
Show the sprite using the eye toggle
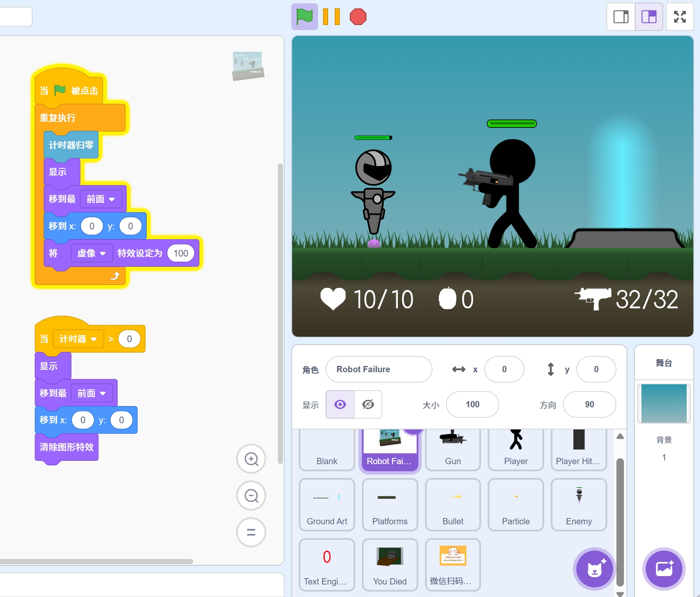click(x=340, y=404)
